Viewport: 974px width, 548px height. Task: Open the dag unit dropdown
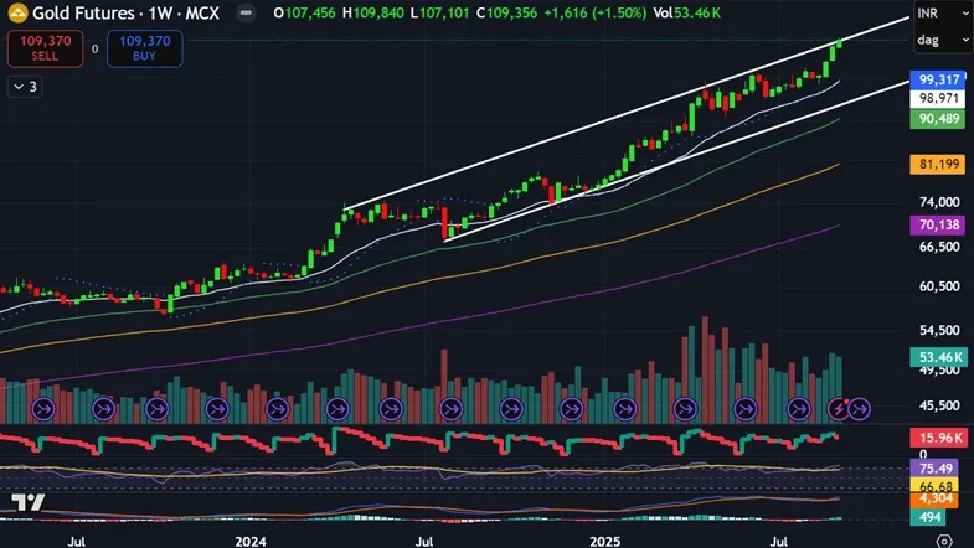[x=942, y=40]
